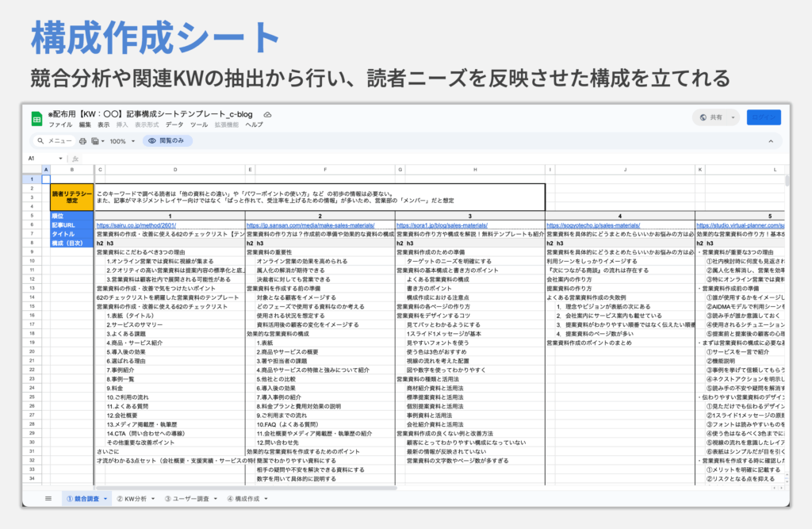
Task: Check the cloud save status icon
Action: 268,114
